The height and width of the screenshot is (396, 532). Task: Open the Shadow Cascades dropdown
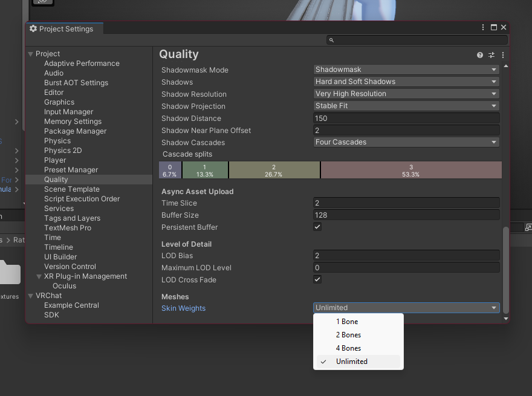[x=406, y=142]
